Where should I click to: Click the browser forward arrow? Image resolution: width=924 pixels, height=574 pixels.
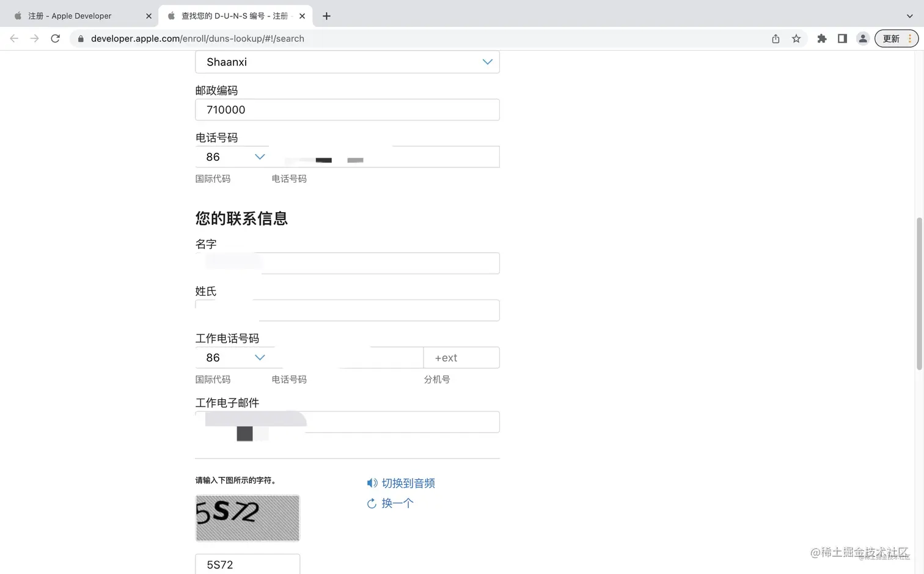tap(35, 39)
